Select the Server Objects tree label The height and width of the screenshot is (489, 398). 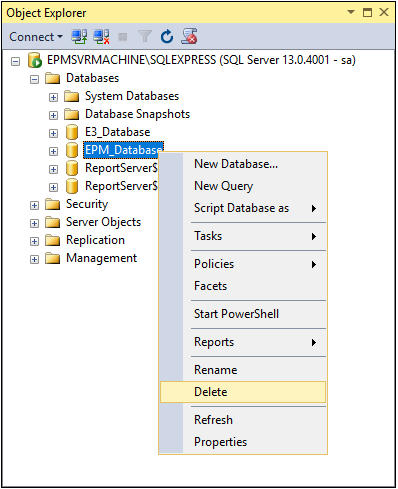click(x=104, y=222)
